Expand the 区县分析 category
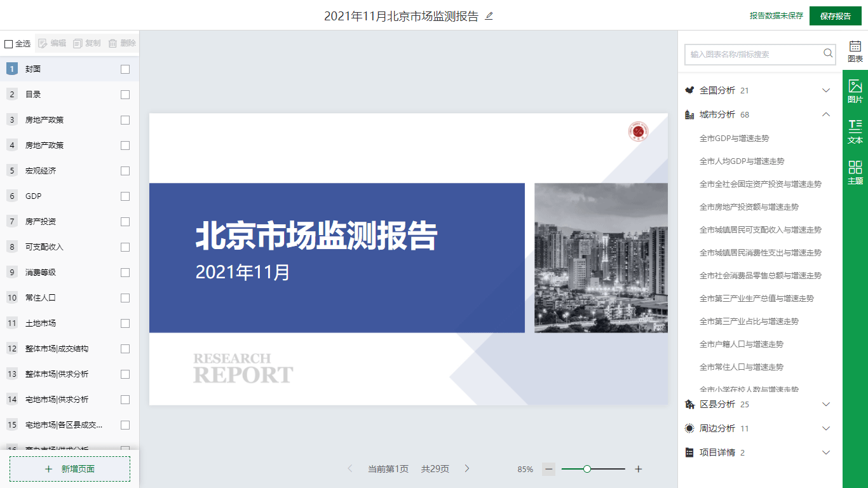 (x=826, y=404)
